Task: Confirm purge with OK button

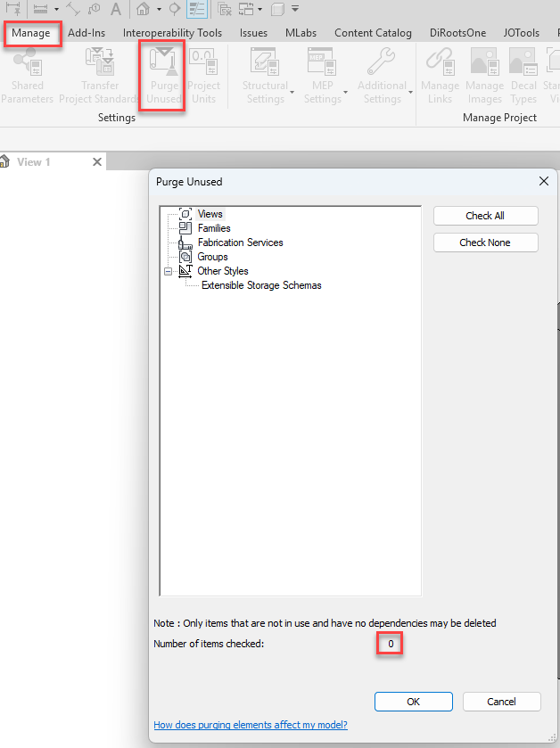Action: point(414,702)
